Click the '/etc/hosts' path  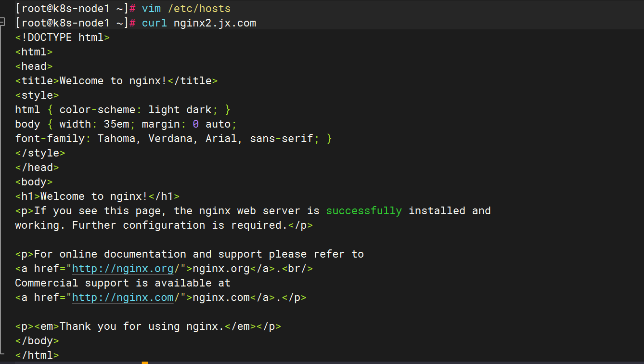click(x=199, y=9)
